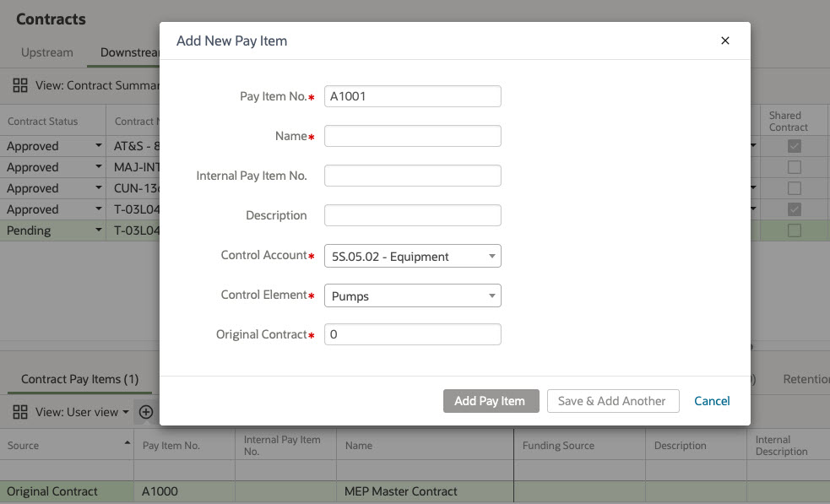This screenshot has height=504, width=830.
Task: Click the User view grid icon
Action: point(20,412)
